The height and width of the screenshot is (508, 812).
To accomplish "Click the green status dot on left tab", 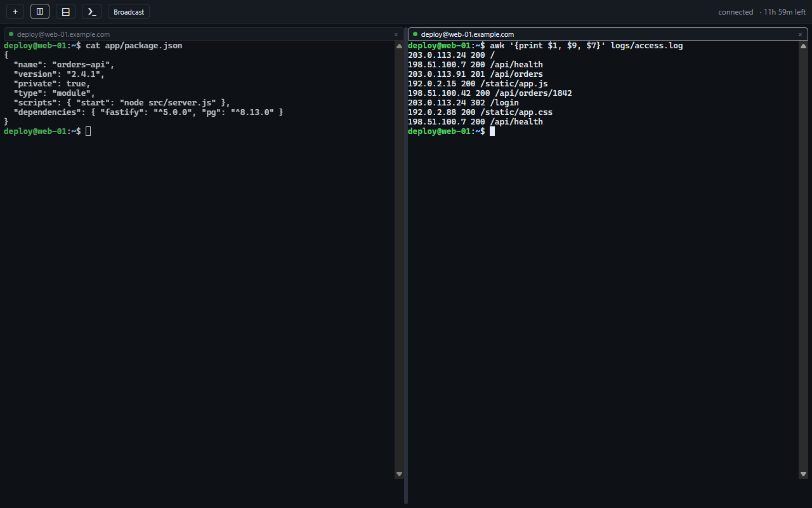I will 11,34.
